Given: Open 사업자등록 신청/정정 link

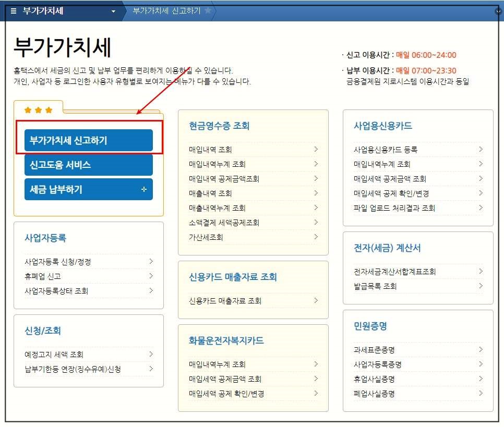Looking at the screenshot, I should 58,262.
